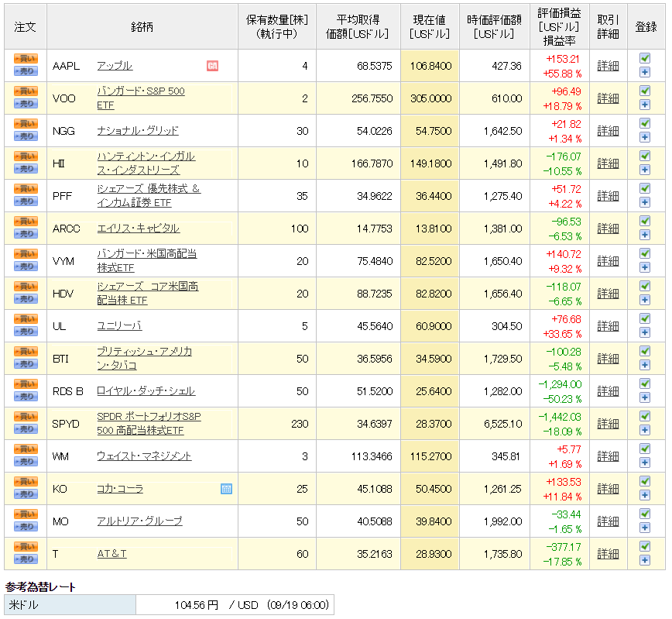This screenshot has height=619, width=672.
Task: Click the 銘柄 column header
Action: pos(142,26)
